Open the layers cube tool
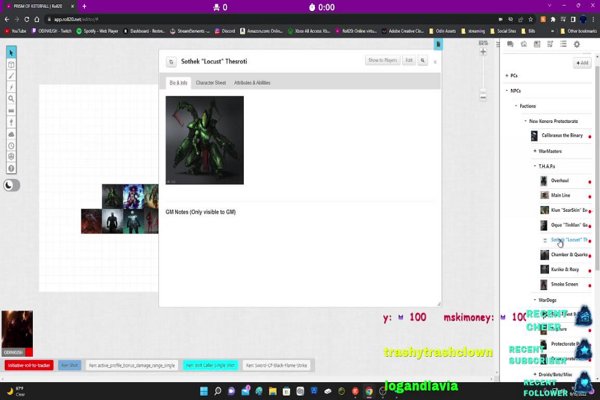Screen dimensions: 600x400 tap(11, 64)
